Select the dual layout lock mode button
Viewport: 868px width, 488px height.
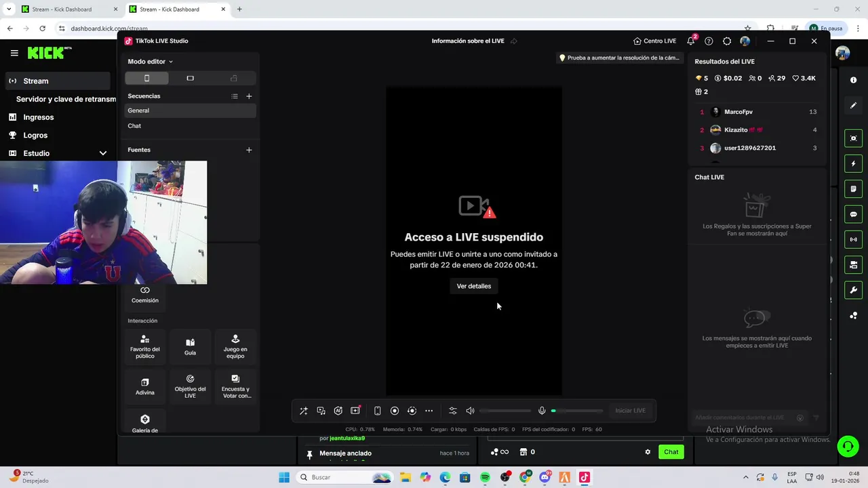[234, 78]
